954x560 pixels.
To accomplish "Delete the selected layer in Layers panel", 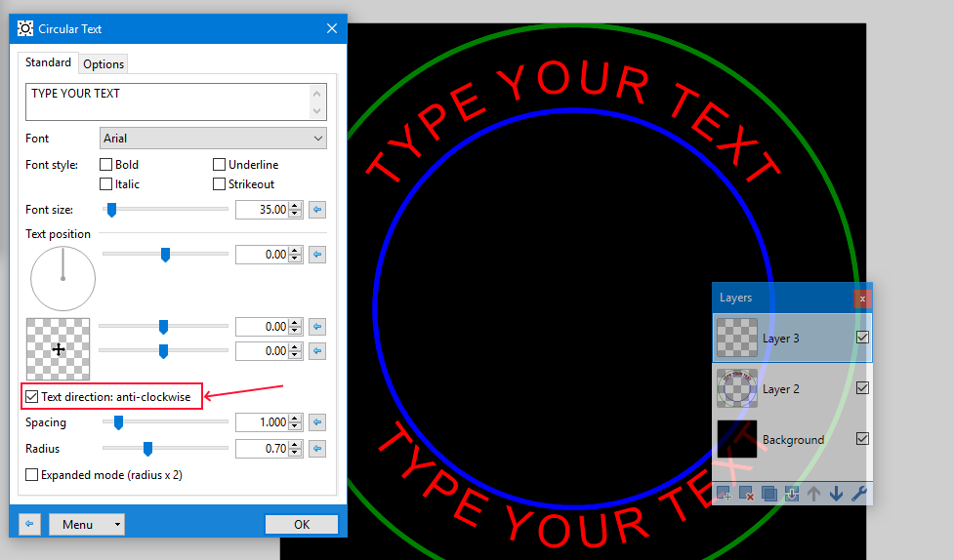I will pos(747,494).
